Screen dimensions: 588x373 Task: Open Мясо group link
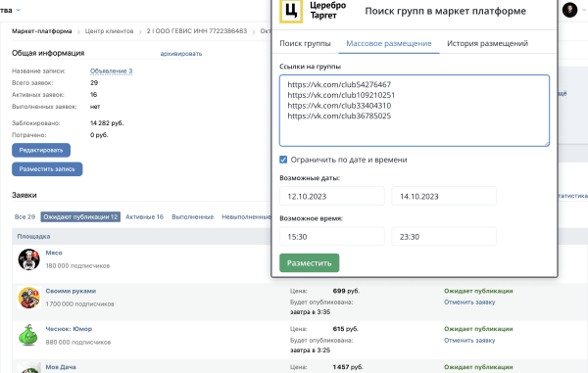tap(54, 253)
